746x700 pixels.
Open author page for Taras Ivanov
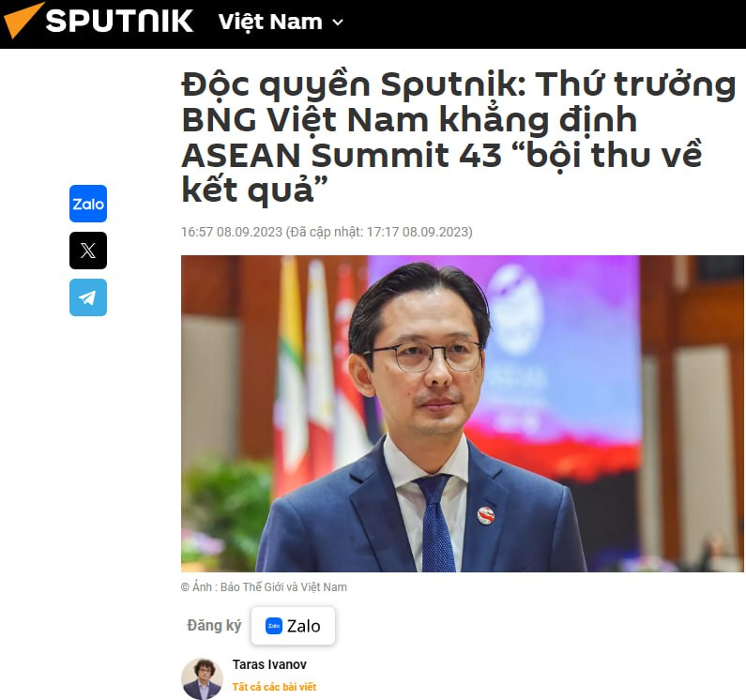tap(269, 664)
